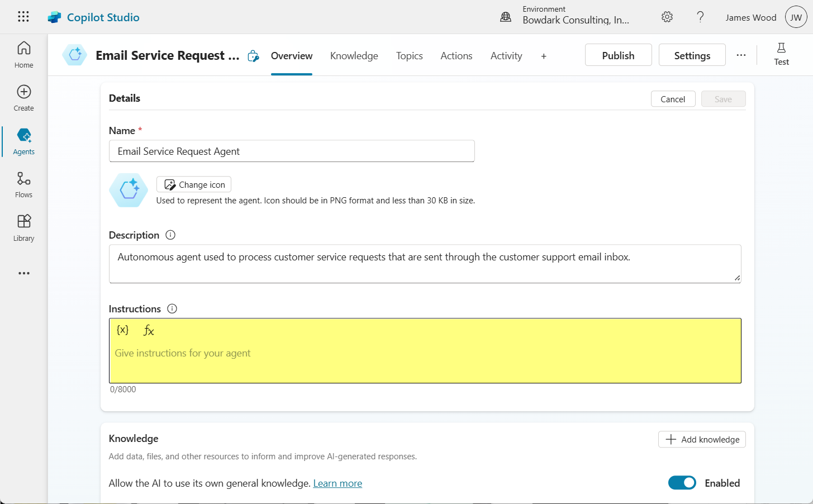Open Flows in the sidebar

(24, 185)
